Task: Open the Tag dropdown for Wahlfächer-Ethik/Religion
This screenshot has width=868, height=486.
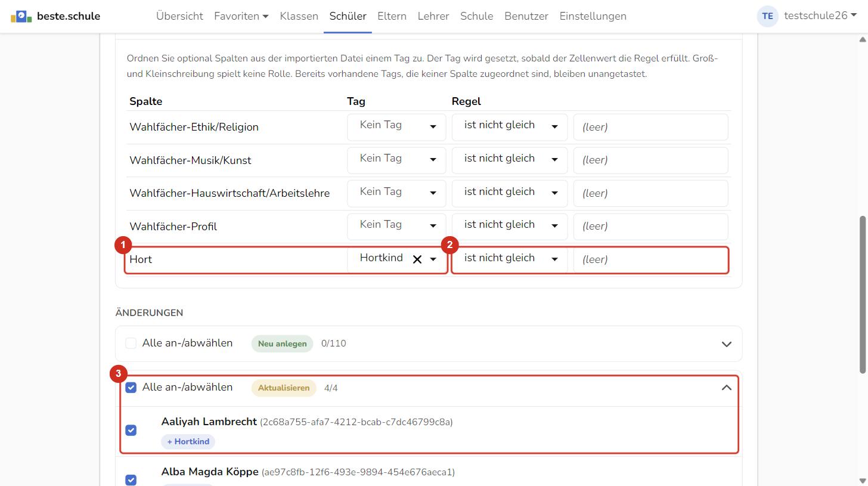Action: tap(396, 127)
